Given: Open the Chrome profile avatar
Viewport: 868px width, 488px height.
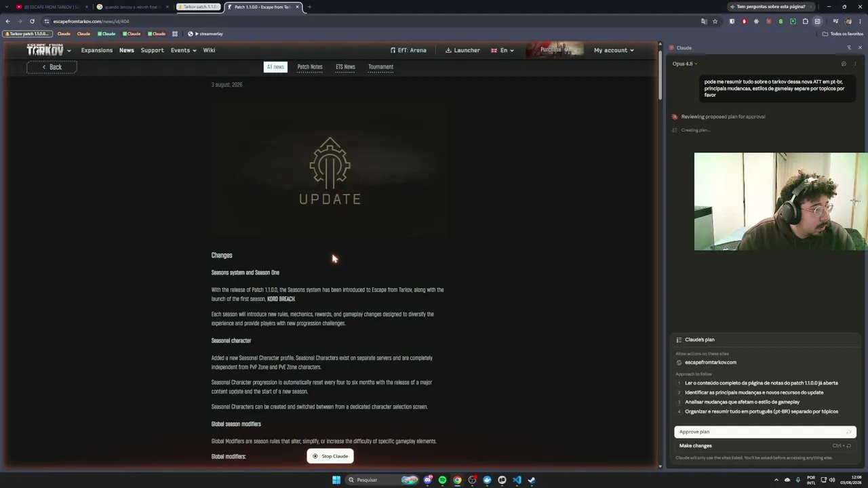Looking at the screenshot, I should coord(848,21).
